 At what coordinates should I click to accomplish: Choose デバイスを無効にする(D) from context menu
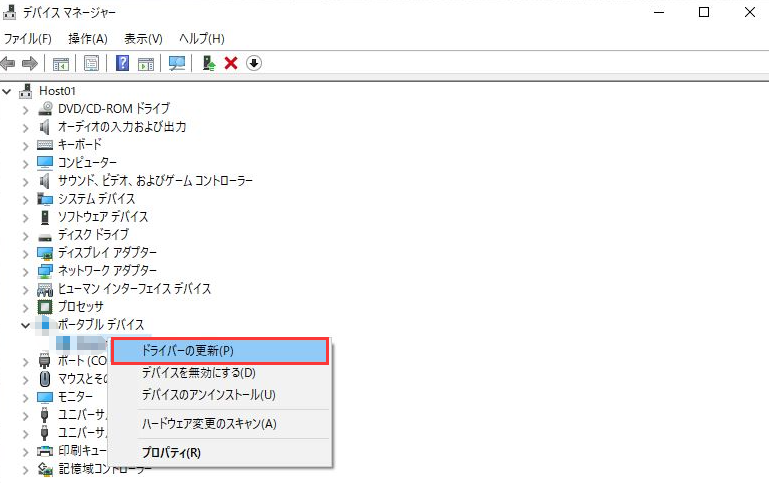(x=199, y=373)
